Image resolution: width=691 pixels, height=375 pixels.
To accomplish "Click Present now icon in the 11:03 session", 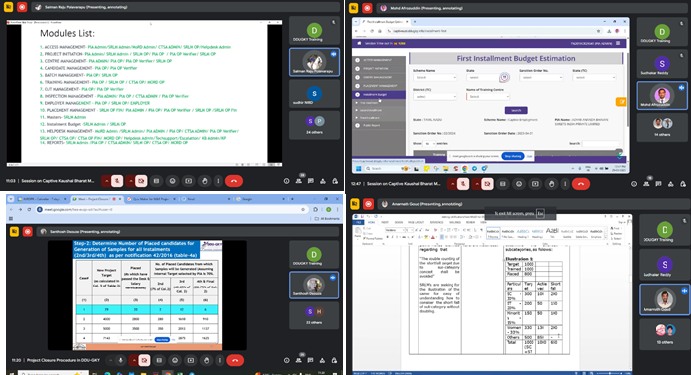I will tap(189, 181).
